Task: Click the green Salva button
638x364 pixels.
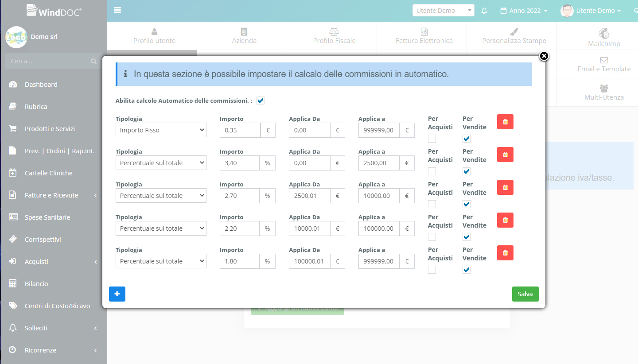Action: click(x=525, y=294)
